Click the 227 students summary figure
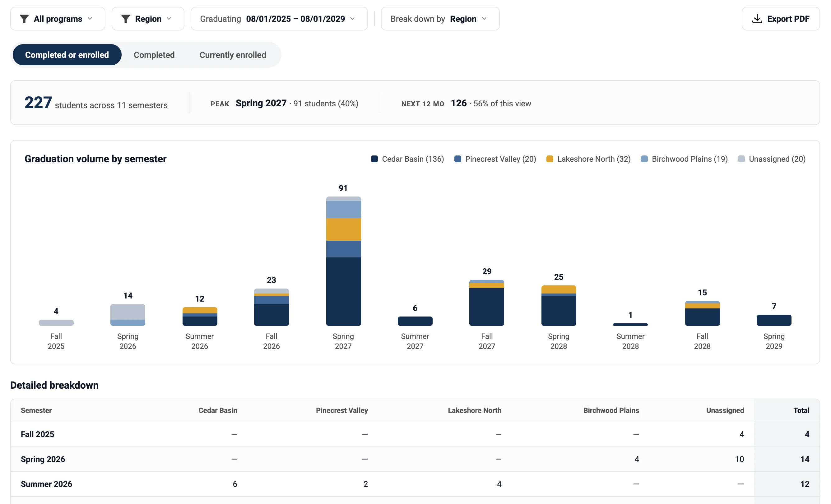The image size is (831, 504). [38, 103]
